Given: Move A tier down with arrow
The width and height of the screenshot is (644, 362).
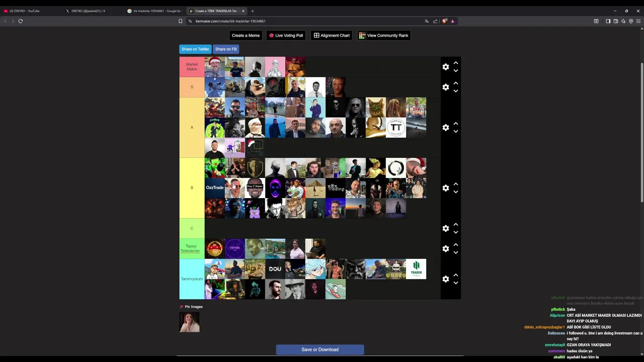Looking at the screenshot, I should (455, 132).
